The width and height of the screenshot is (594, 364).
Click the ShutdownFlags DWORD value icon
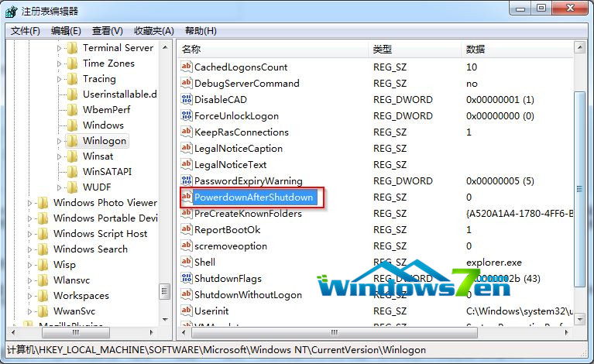187,278
